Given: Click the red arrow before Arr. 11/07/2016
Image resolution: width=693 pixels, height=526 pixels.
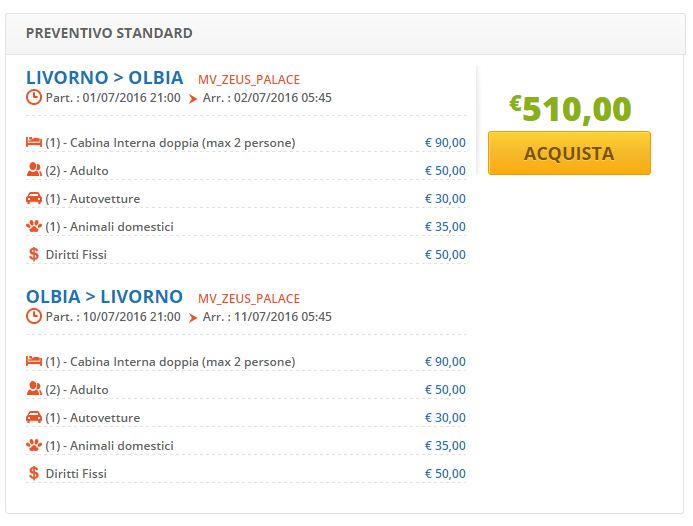Looking at the screenshot, I should point(193,318).
